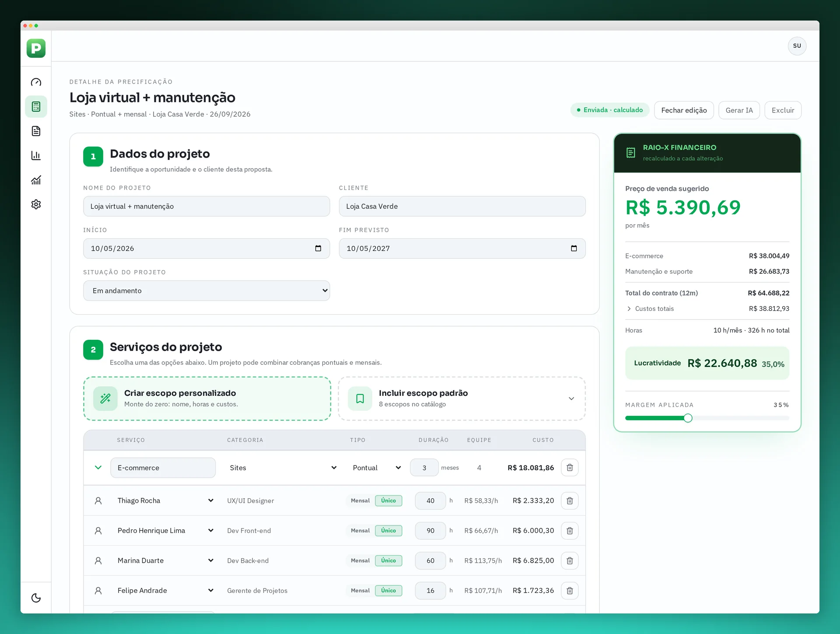Open the calculator pricing icon in sidebar

click(36, 107)
